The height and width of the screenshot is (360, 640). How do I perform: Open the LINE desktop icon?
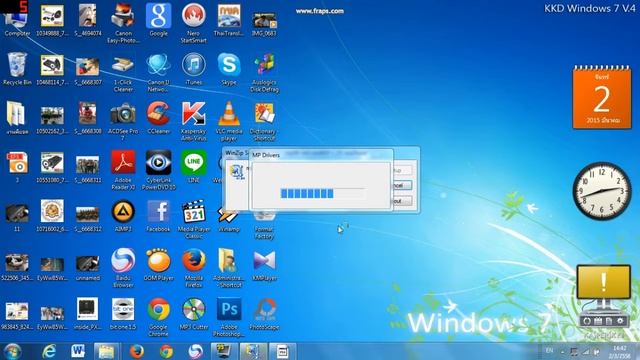193,167
